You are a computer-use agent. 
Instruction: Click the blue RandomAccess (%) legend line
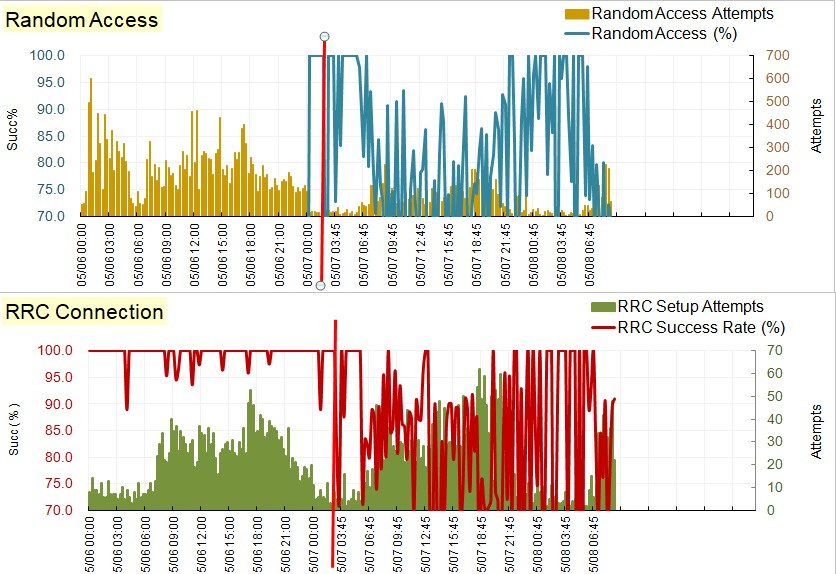[577, 34]
